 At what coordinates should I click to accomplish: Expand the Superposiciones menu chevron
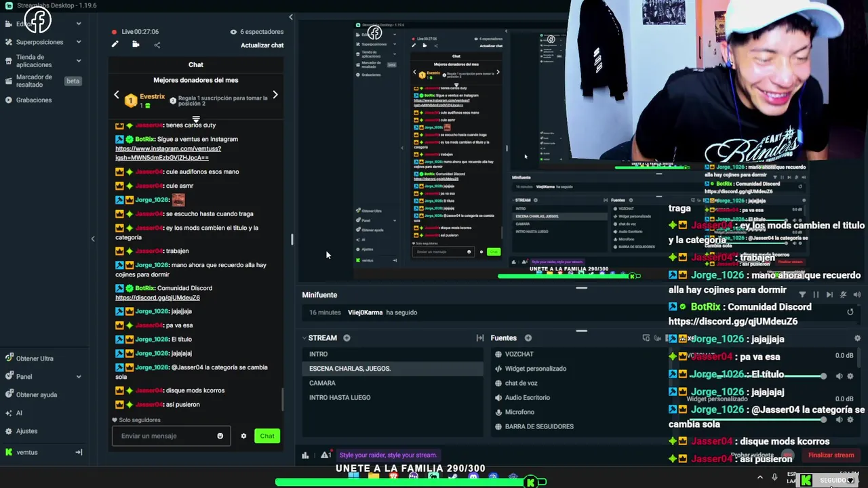point(79,42)
